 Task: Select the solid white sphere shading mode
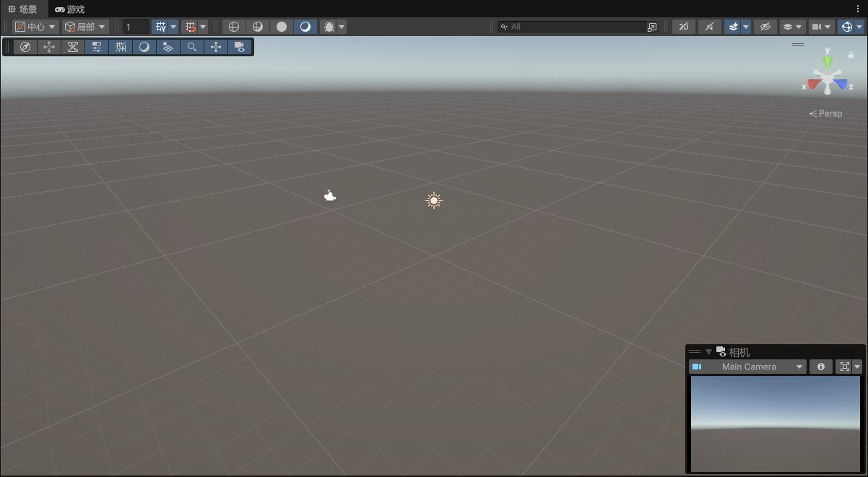[282, 27]
